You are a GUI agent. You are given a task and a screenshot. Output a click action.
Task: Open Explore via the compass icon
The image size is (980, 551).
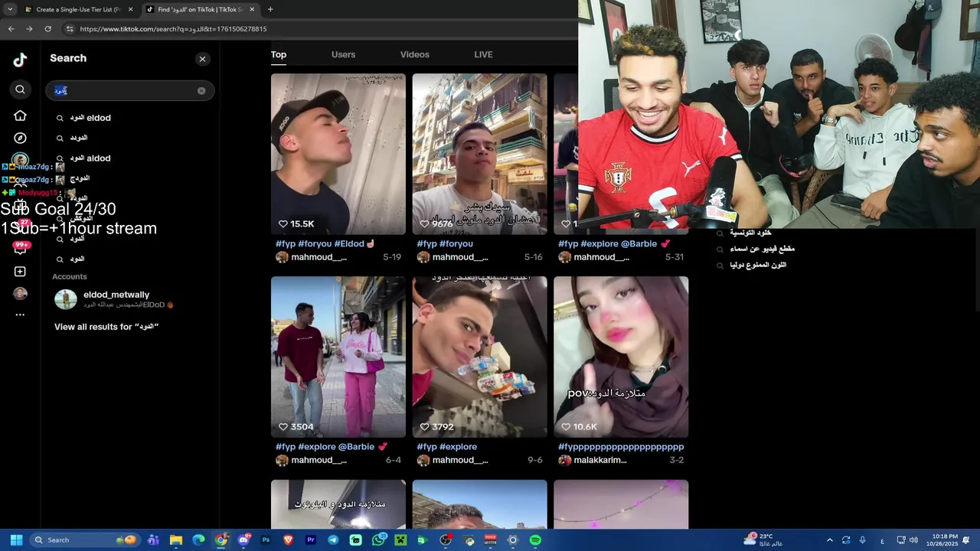[20, 138]
